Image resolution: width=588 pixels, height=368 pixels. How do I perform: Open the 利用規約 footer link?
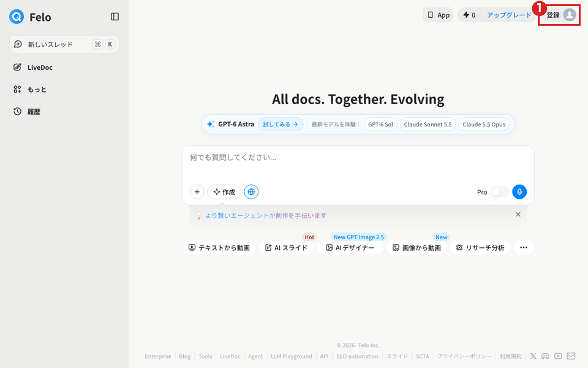click(x=510, y=356)
